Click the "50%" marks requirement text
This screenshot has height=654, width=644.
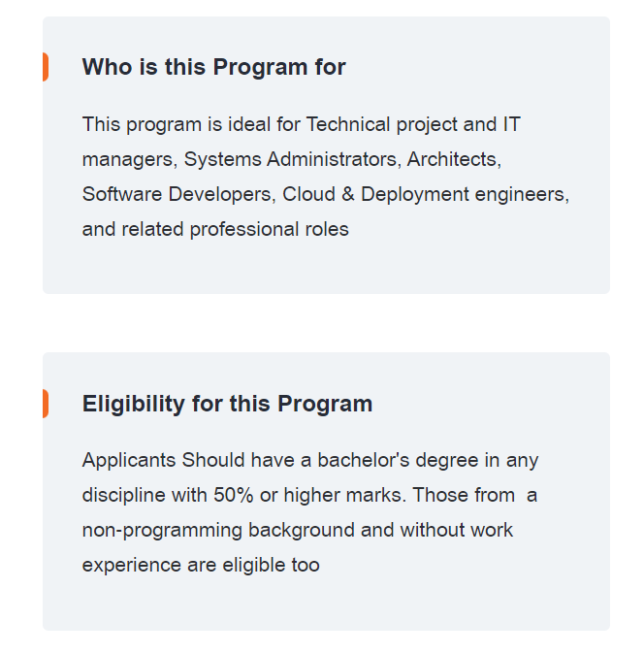(234, 495)
